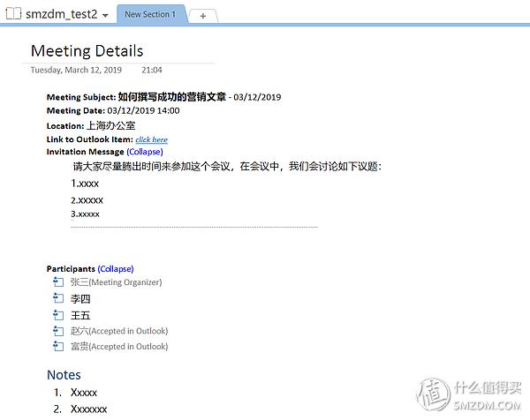Add a new section with the plus tab

(x=203, y=16)
